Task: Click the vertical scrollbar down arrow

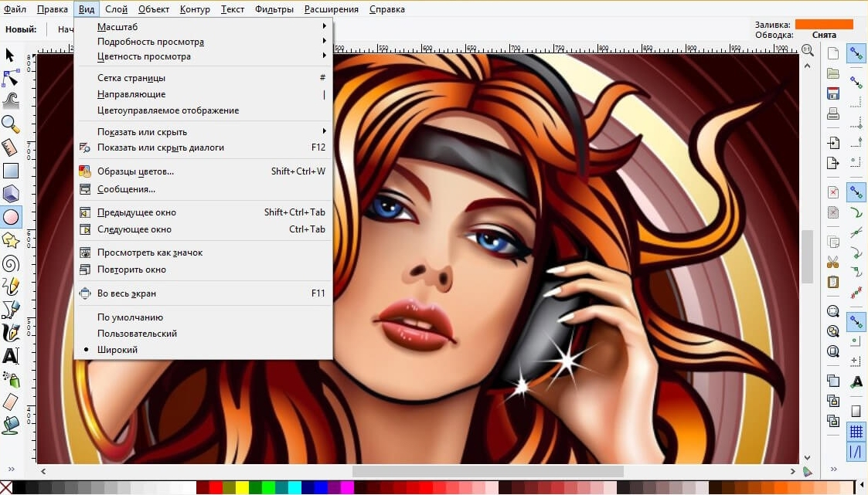Action: [x=808, y=457]
